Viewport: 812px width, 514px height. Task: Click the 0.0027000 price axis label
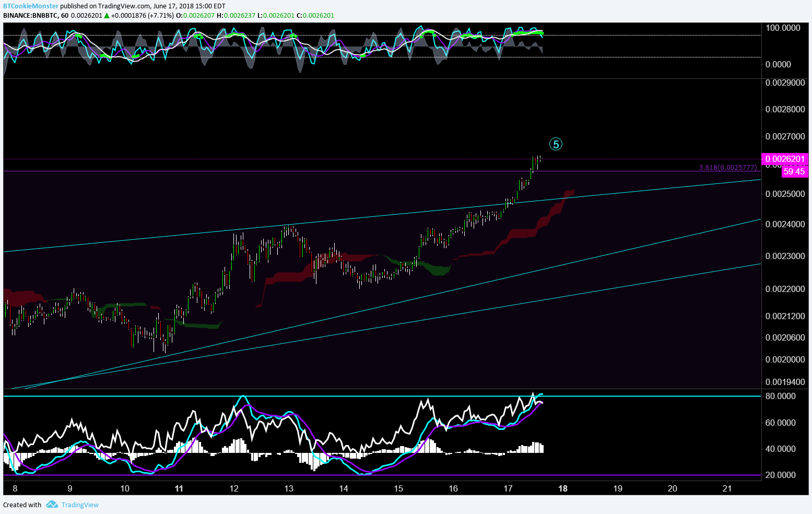pyautogui.click(x=785, y=136)
